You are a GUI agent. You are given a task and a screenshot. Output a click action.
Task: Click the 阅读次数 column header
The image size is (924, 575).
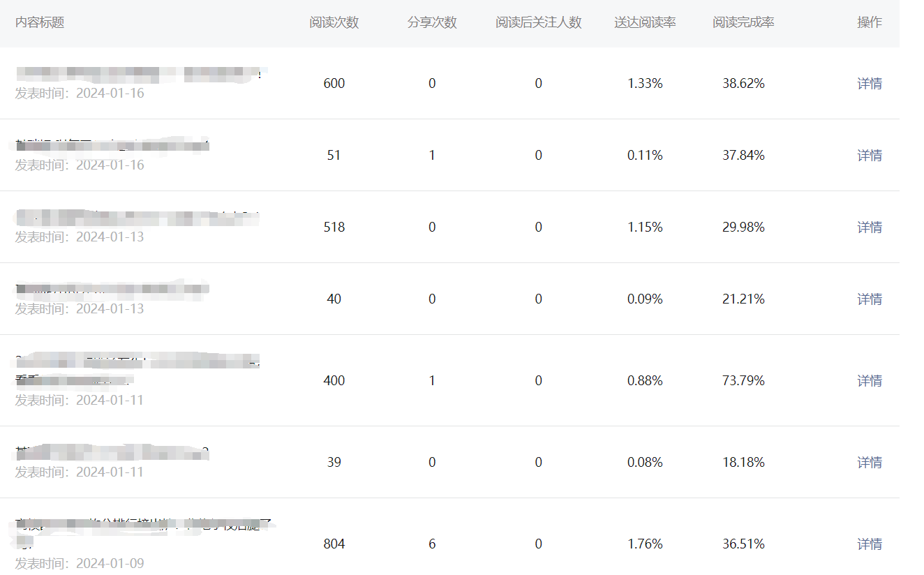tap(334, 22)
